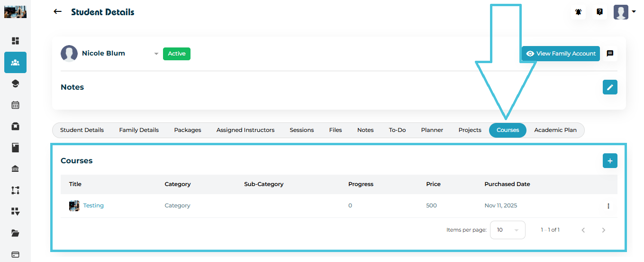Open three-dot menu for Testing course
644x262 pixels.
pos(608,206)
